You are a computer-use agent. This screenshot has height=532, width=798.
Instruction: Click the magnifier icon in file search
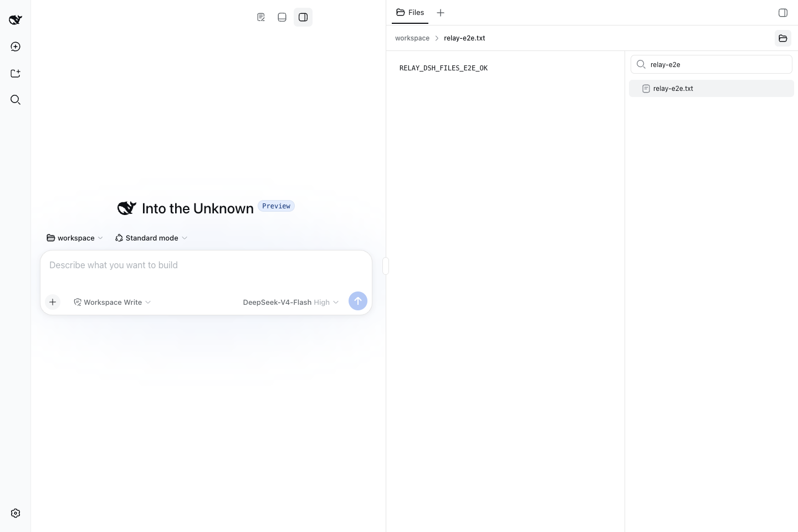pyautogui.click(x=641, y=64)
